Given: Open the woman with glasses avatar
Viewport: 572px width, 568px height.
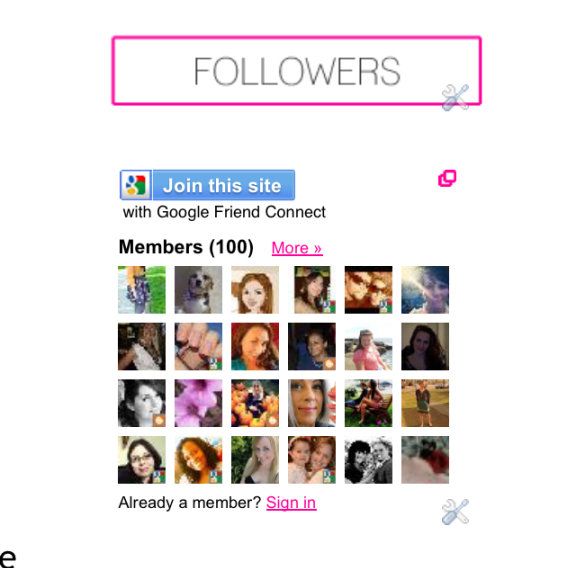Looking at the screenshot, I should point(142,460).
